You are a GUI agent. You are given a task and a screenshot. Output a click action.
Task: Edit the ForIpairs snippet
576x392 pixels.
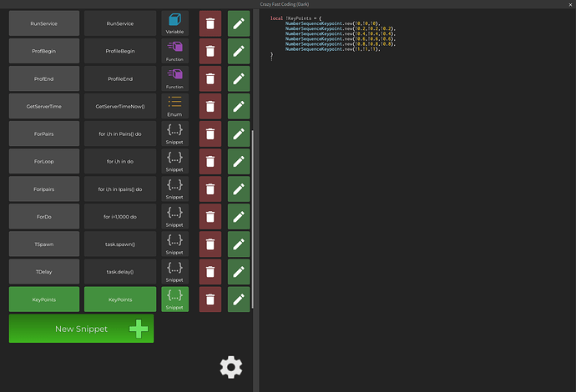tap(239, 189)
